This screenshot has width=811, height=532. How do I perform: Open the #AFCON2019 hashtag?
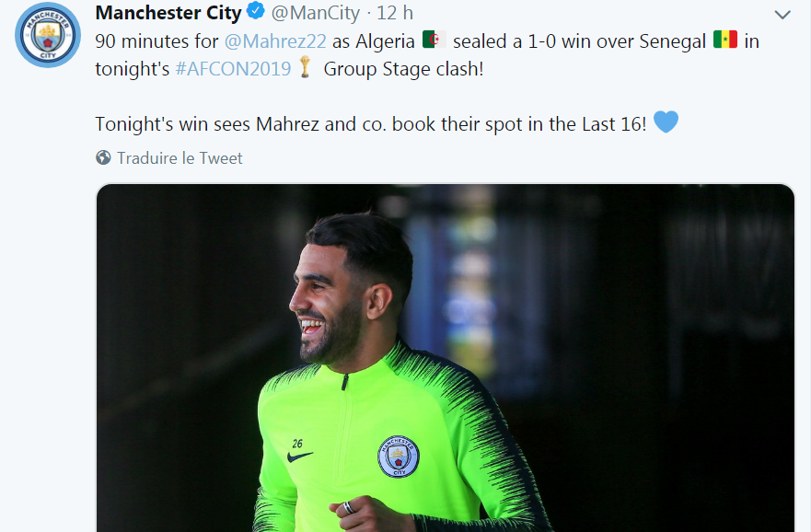pos(233,68)
